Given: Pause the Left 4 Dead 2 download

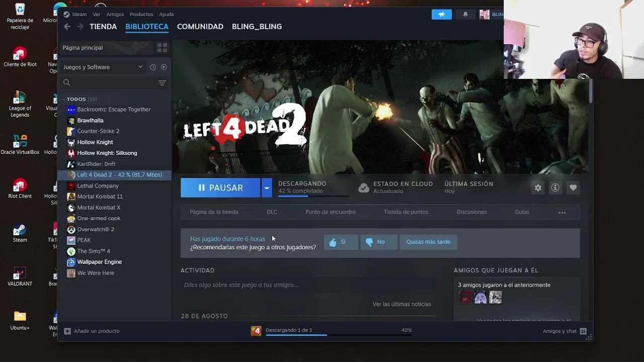Looking at the screenshot, I should [x=220, y=188].
